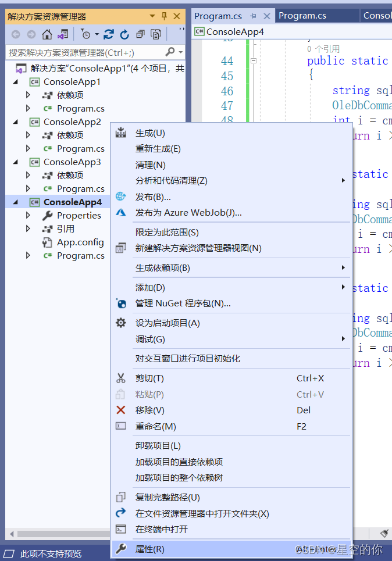The image size is (392, 561).
Task: Click the forward navigation arrow in Solution Explorer
Action: point(31,34)
